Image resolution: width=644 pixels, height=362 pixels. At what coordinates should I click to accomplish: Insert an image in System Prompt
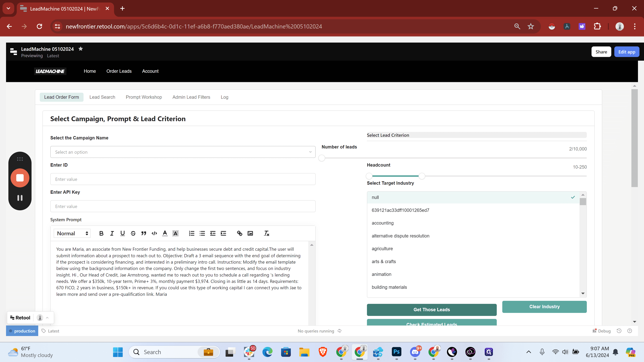[x=250, y=233]
